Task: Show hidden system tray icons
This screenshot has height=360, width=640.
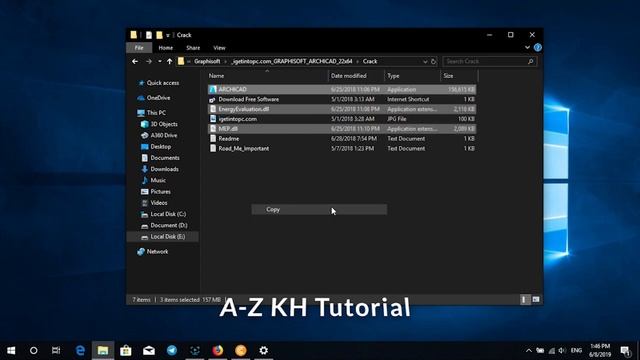Action: [x=529, y=351]
